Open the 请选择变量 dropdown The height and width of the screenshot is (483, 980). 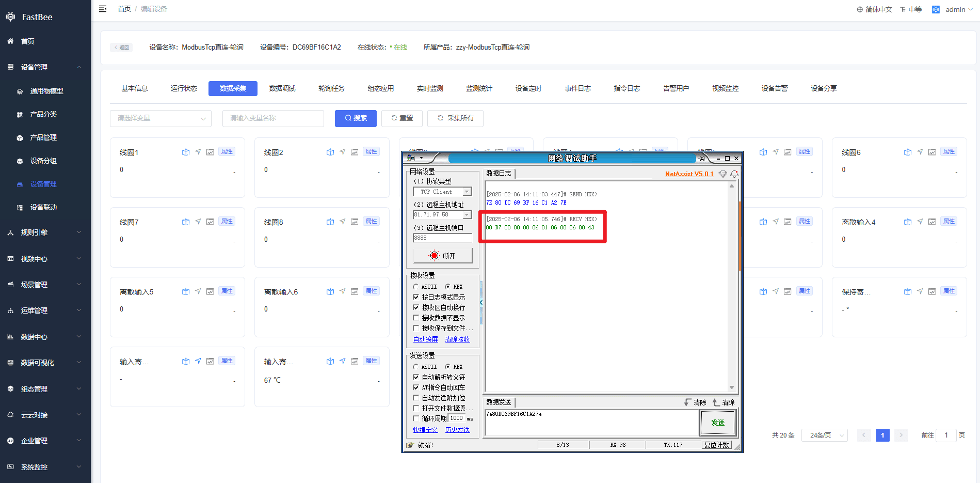[x=160, y=118]
